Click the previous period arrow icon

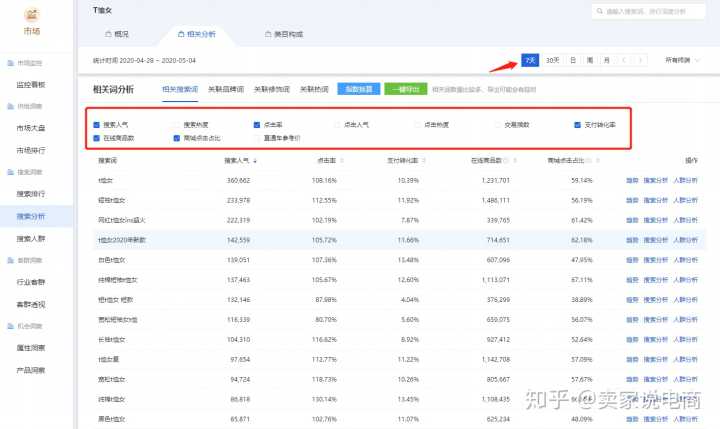[624, 60]
